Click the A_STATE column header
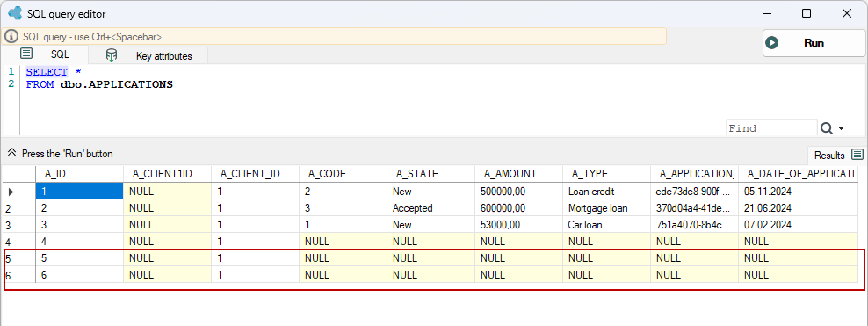The image size is (868, 326). click(x=430, y=174)
